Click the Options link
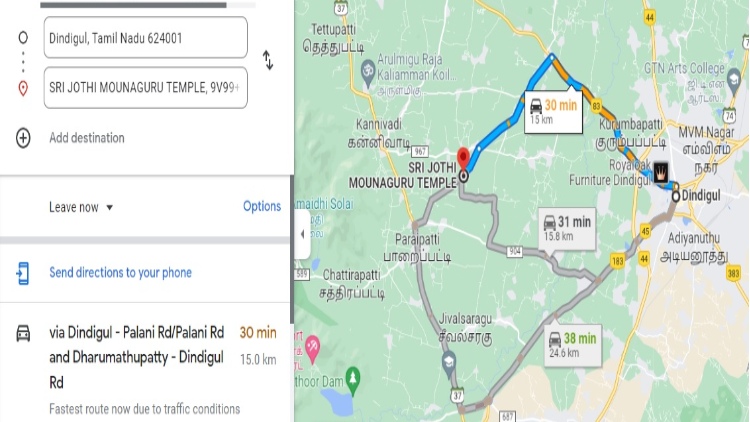 pos(262,206)
